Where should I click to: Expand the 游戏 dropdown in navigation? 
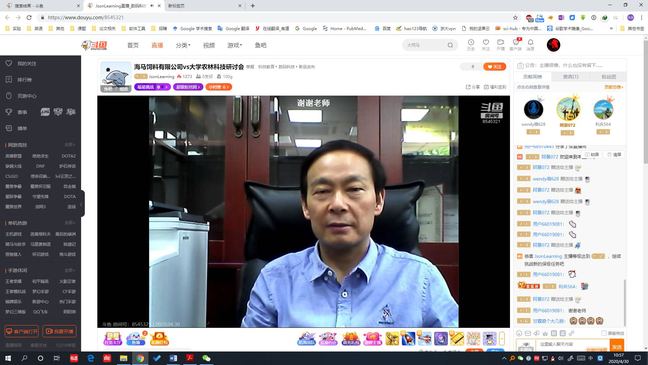click(x=234, y=45)
